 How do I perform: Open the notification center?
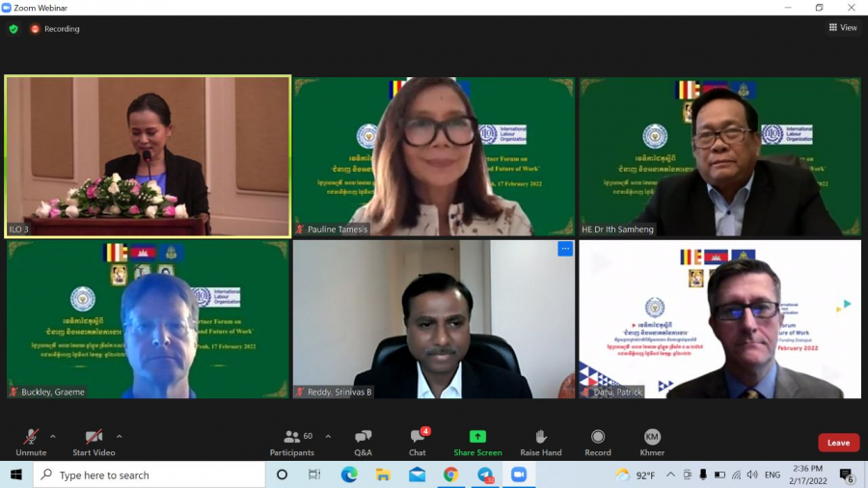click(847, 474)
